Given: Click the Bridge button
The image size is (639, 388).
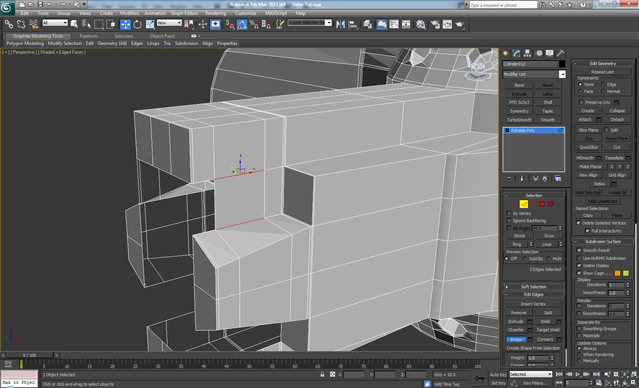Looking at the screenshot, I should click(x=516, y=340).
